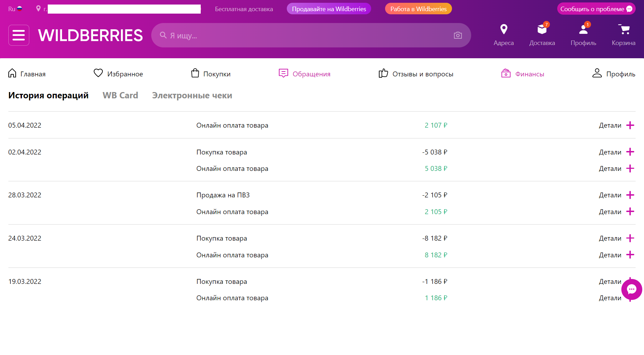Click the Ru language flag selector

click(15, 9)
